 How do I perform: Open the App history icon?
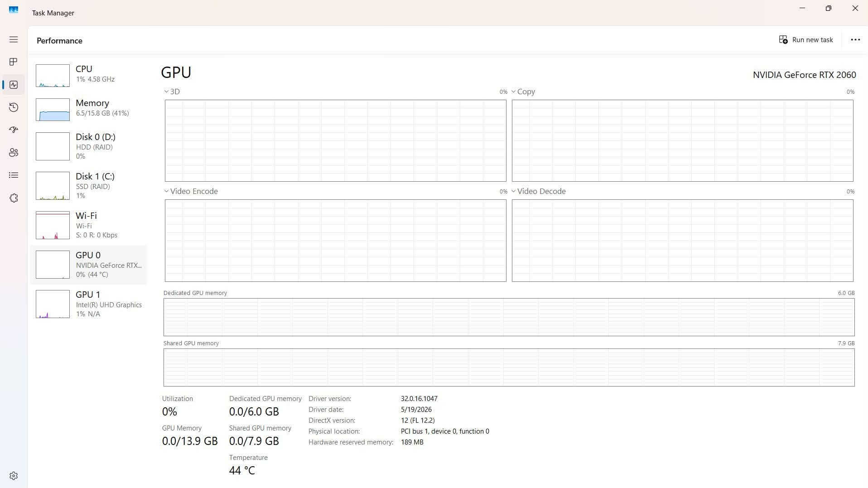[x=14, y=107]
